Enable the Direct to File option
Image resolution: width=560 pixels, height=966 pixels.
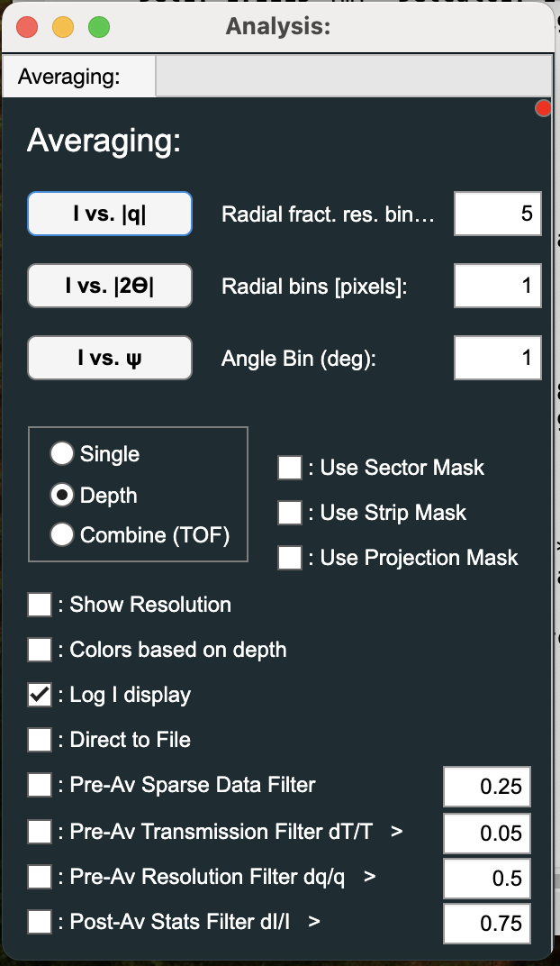pyautogui.click(x=40, y=740)
